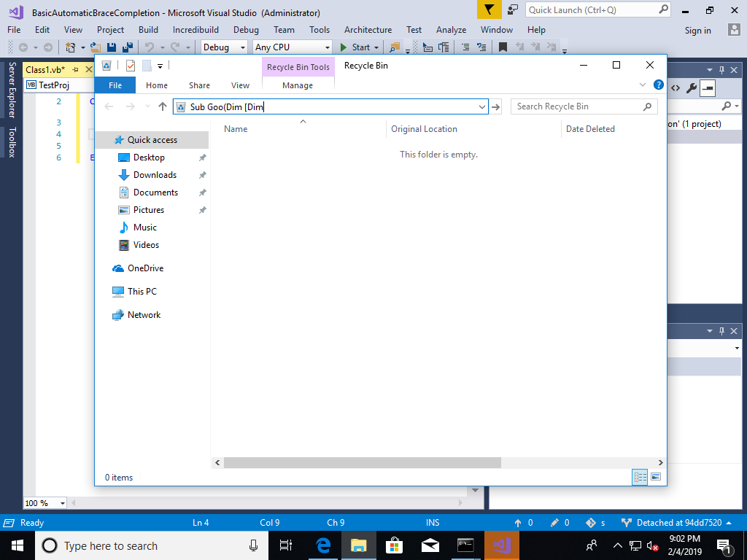Click the Uncomment Selection toolbar icon
The height and width of the screenshot is (560, 747).
pos(481,47)
